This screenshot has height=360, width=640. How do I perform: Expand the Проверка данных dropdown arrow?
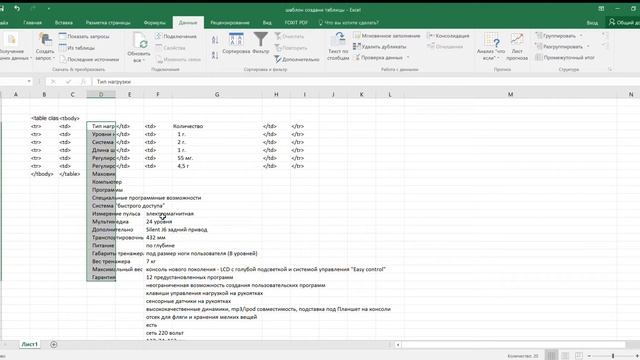407,58
